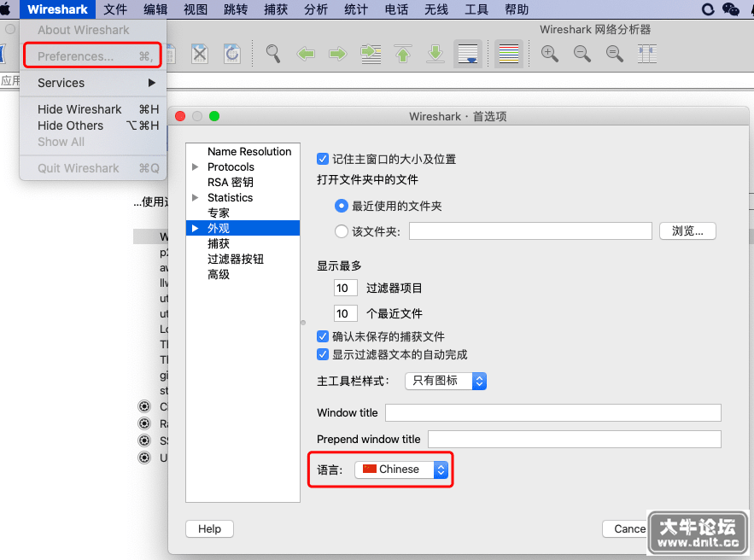Screen dimensions: 754x560
Task: Select About Wireshark menu entry
Action: (x=93, y=30)
